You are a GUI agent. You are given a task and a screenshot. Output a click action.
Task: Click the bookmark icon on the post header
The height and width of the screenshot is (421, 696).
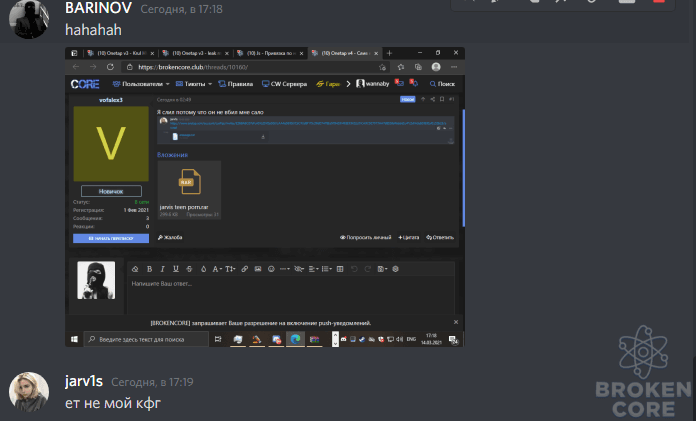coord(442,99)
